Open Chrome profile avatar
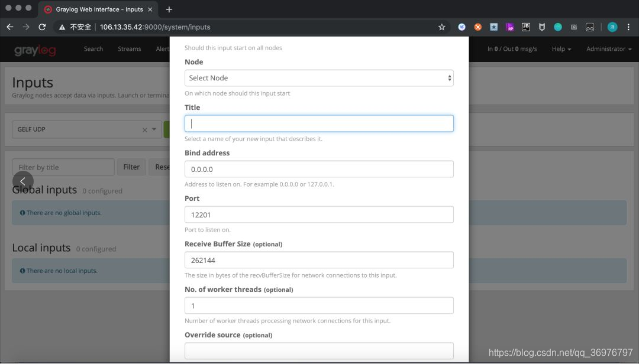Image resolution: width=639 pixels, height=364 pixels. 612,27
